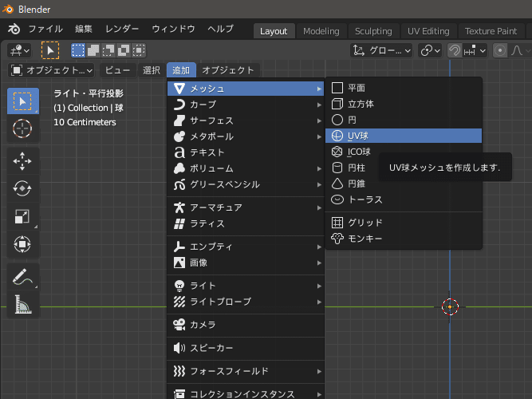Open the オブジェクト header menu
Image resolution: width=532 pixels, height=399 pixels.
point(228,70)
